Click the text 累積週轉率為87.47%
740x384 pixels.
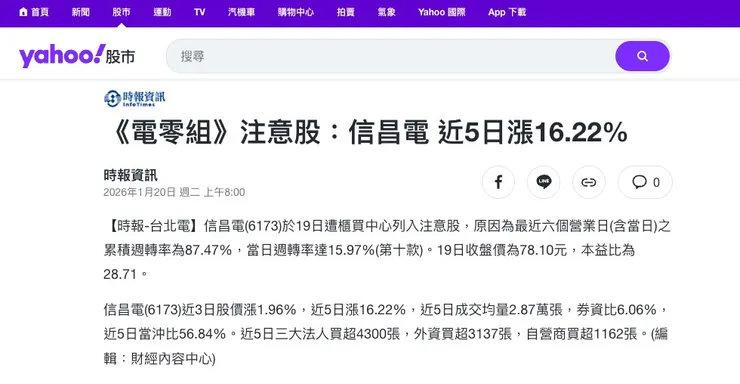168,250
